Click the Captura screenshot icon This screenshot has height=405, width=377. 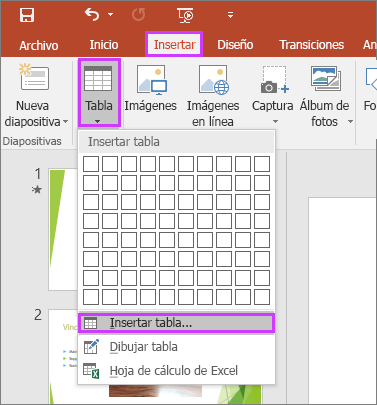(x=274, y=79)
